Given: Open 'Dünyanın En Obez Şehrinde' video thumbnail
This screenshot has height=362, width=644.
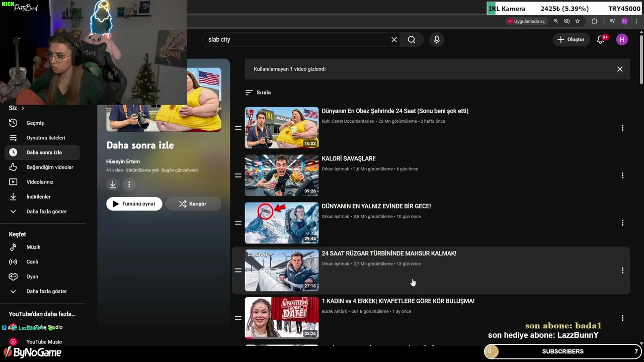Looking at the screenshot, I should (x=282, y=128).
